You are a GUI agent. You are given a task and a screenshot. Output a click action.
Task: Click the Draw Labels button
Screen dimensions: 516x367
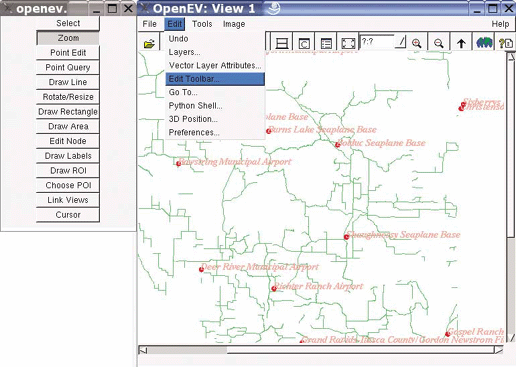(x=68, y=156)
